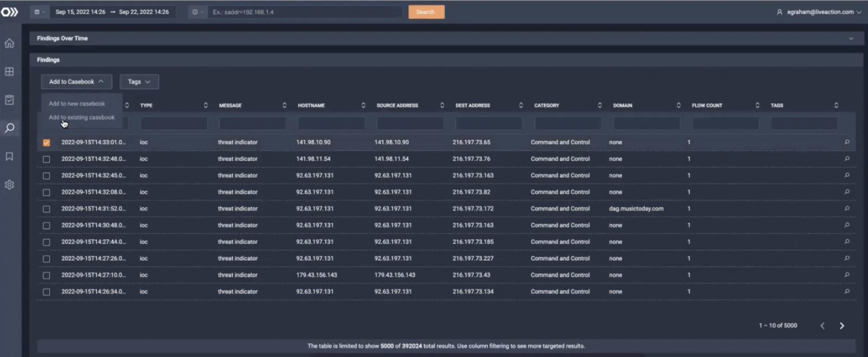Sort by the DOMAIN column arrows
The height and width of the screenshot is (357, 868).
[x=679, y=106]
